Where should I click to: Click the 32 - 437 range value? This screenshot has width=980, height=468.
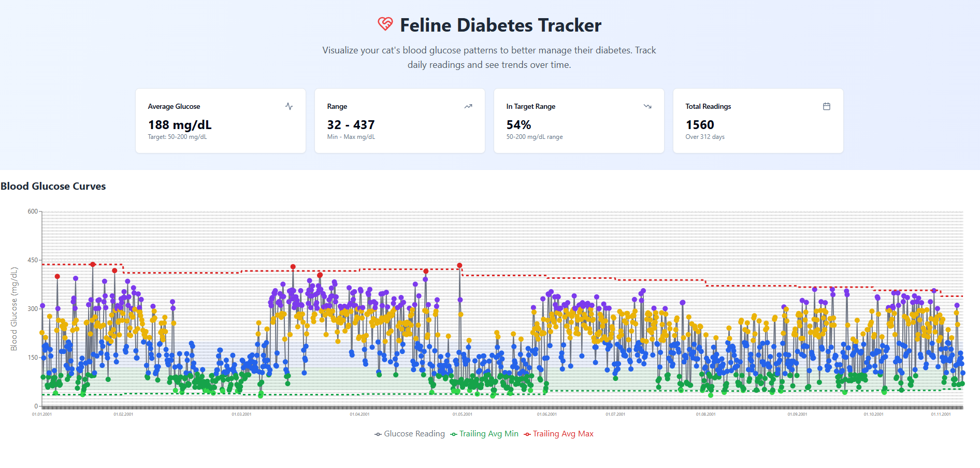(351, 125)
